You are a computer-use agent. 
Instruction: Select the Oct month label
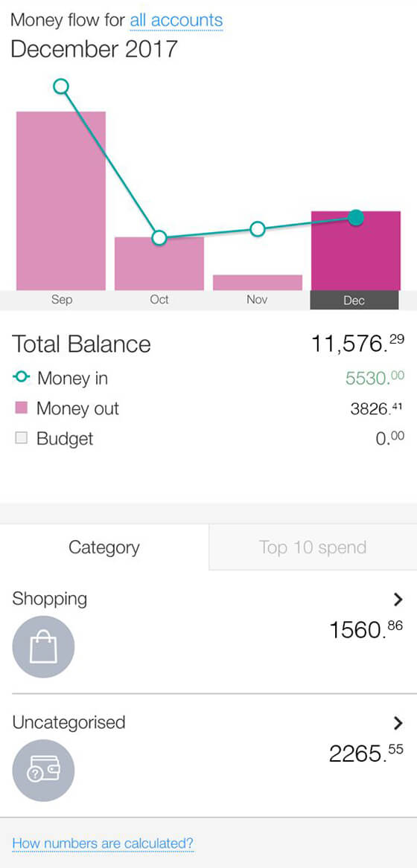click(159, 300)
